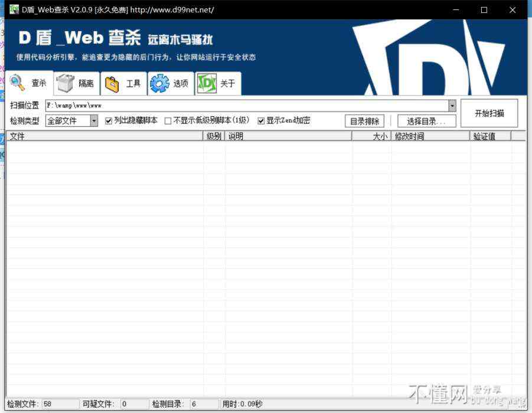Sort by the 验证值 column header
This screenshot has height=413, width=532.
491,136
